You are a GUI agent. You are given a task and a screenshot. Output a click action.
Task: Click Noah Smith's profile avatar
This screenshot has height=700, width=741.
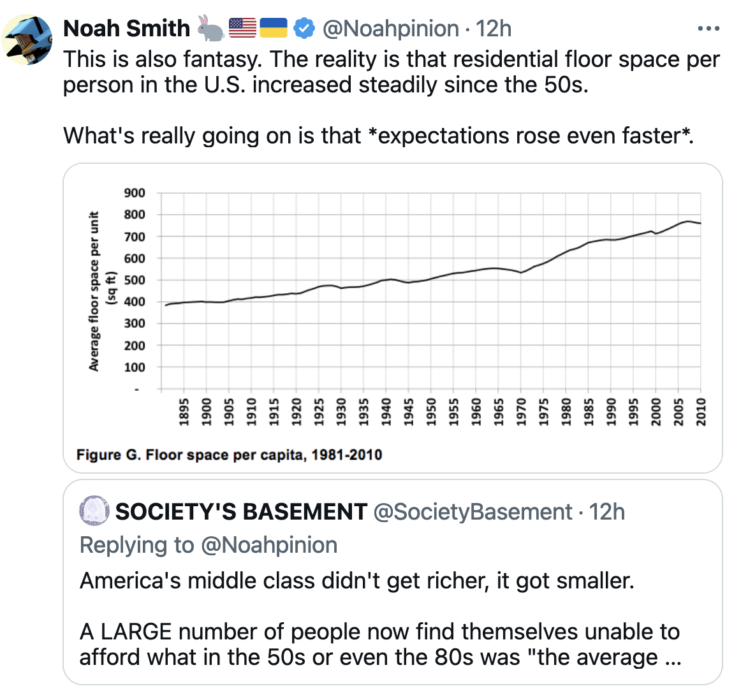coord(28,40)
